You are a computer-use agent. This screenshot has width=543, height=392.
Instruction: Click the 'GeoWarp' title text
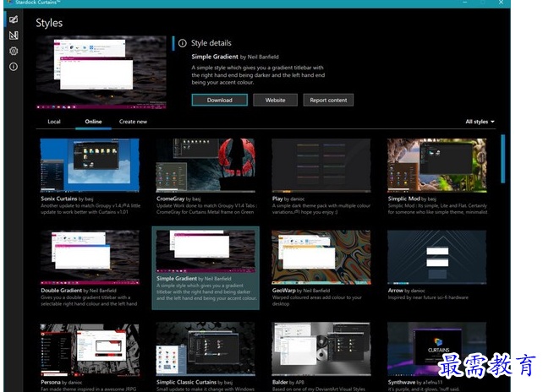(x=283, y=291)
